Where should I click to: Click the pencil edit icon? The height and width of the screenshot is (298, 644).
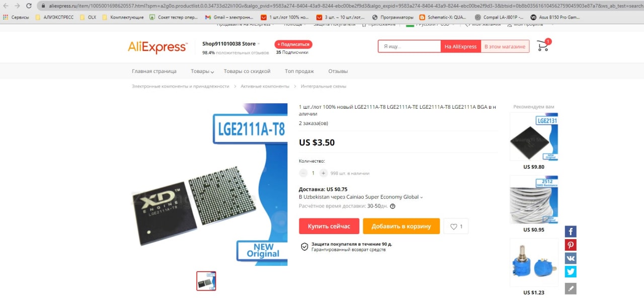pyautogui.click(x=571, y=288)
